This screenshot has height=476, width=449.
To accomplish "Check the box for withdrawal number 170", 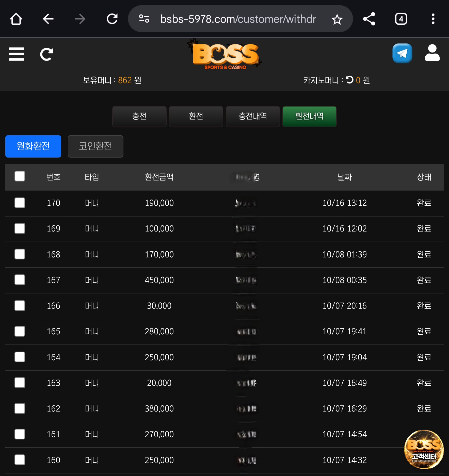I will click(x=20, y=203).
